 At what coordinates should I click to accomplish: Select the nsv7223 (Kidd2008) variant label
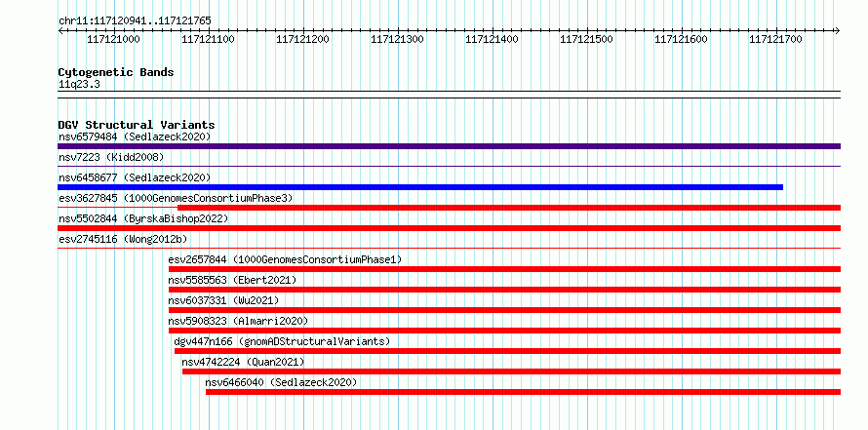[111, 157]
